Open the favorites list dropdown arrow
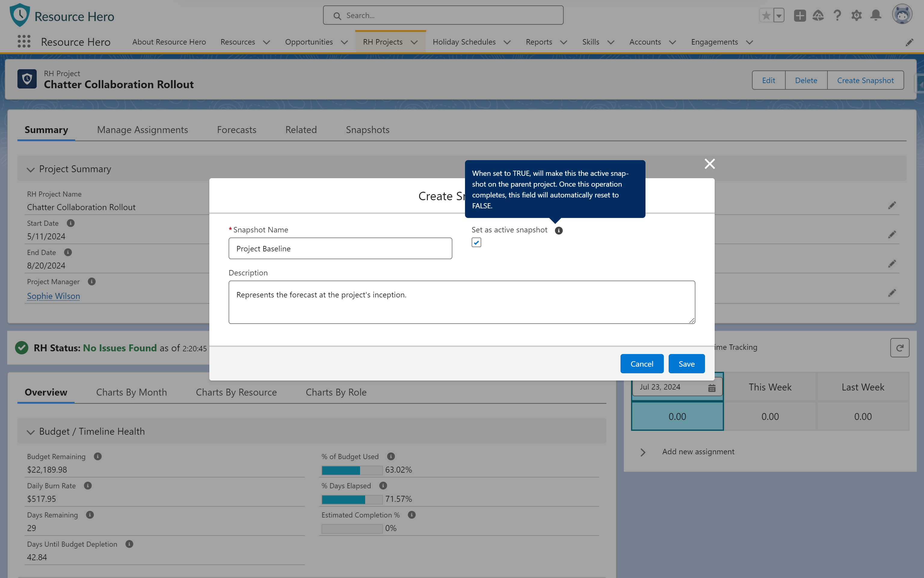The height and width of the screenshot is (578, 924). pos(778,15)
